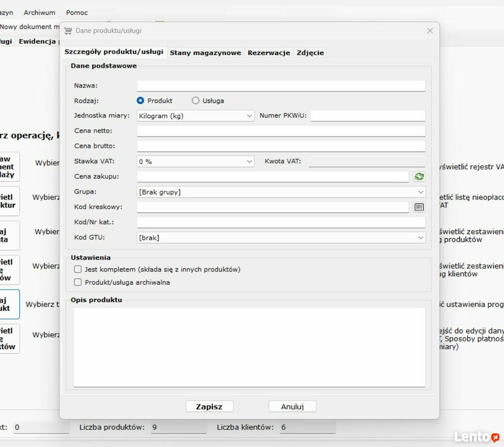The image size is (504, 447).
Task: Close the Dane produktu/usługi dialog with X
Action: click(430, 30)
